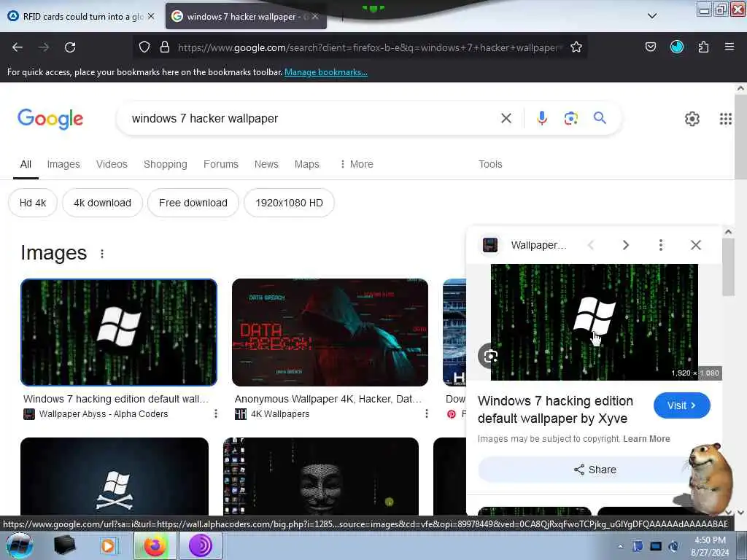747x560 pixels.
Task: Launch Firefox from the taskbar
Action: (155, 545)
